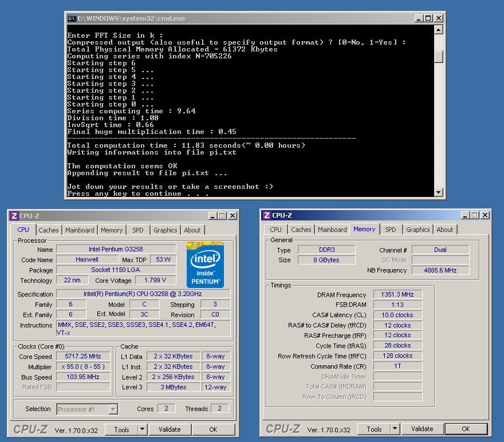Image resolution: width=504 pixels, height=442 pixels.
Task: Open SPD tab in left CPU-Z
Action: pos(138,230)
